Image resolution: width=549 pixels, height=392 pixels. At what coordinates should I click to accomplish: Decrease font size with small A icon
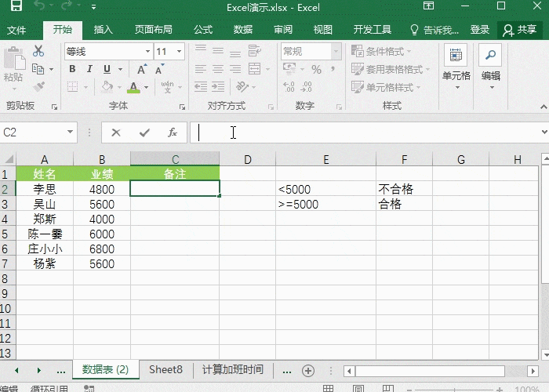(x=159, y=69)
